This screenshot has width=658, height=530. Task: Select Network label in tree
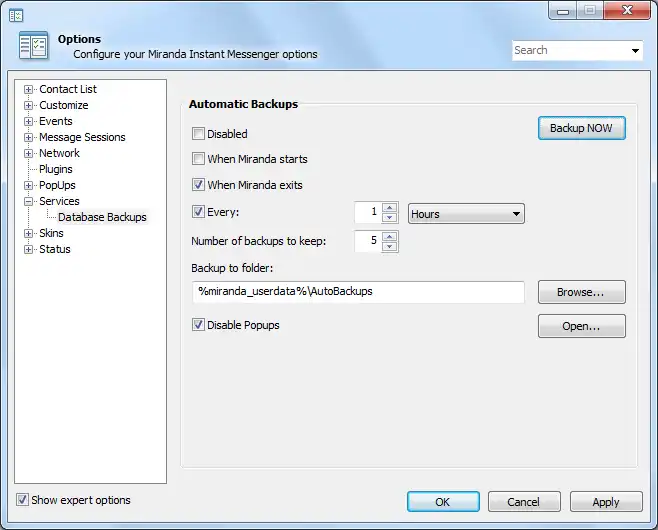coord(59,153)
